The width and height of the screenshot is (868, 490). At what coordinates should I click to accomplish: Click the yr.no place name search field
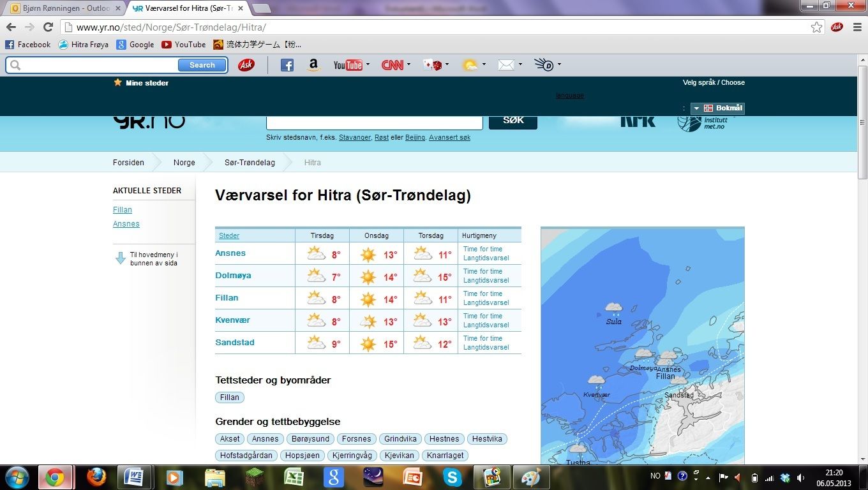[374, 122]
